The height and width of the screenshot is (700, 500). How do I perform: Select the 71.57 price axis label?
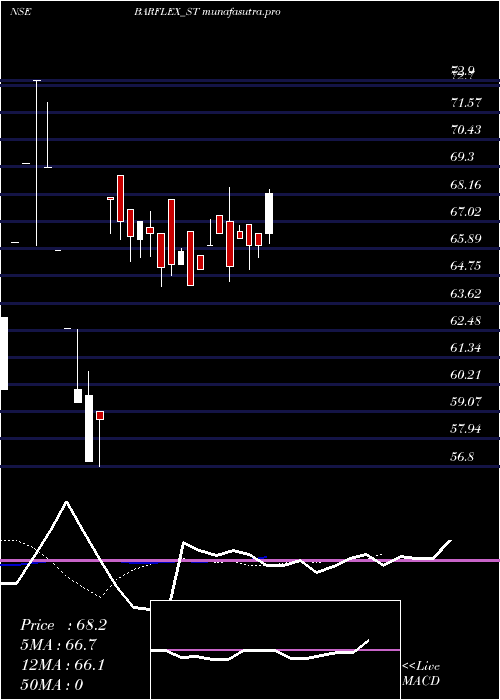pyautogui.click(x=466, y=103)
